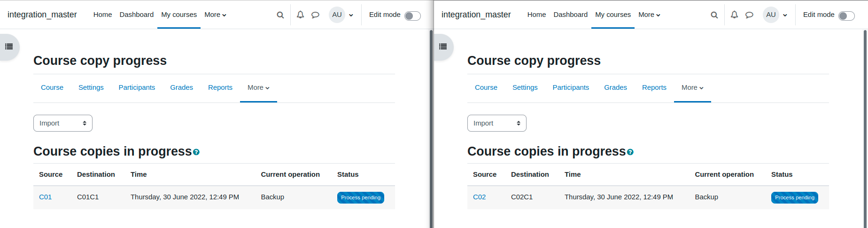Screen dimensions: 868x228
Task: Click 'Process pending' status badge for C01C1
Action: pyautogui.click(x=361, y=197)
